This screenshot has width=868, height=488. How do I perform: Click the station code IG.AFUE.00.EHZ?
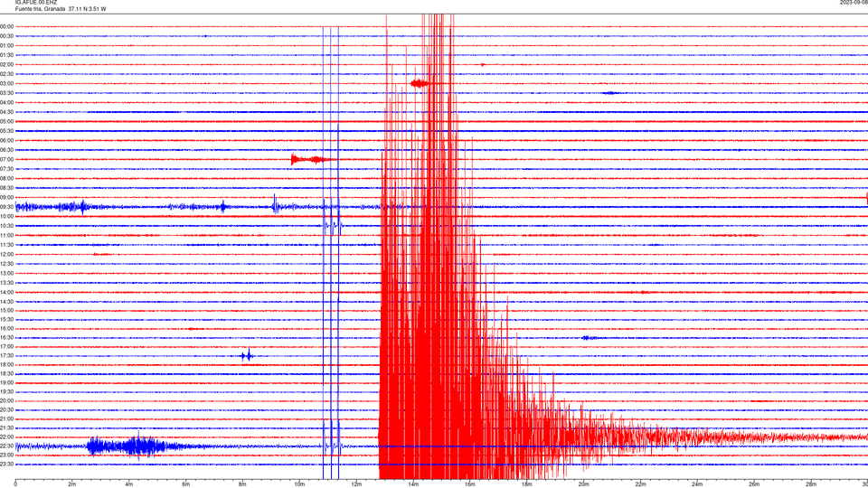point(36,3)
